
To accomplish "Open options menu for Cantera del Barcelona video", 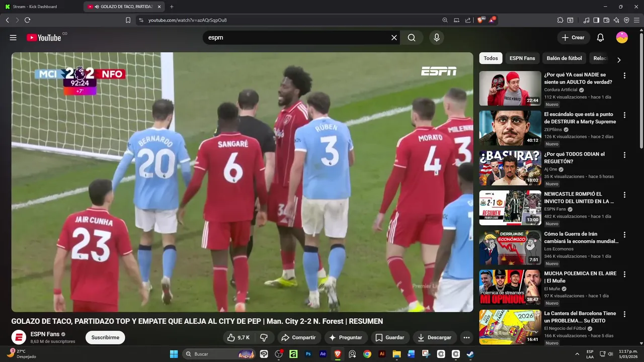I will coord(624,314).
